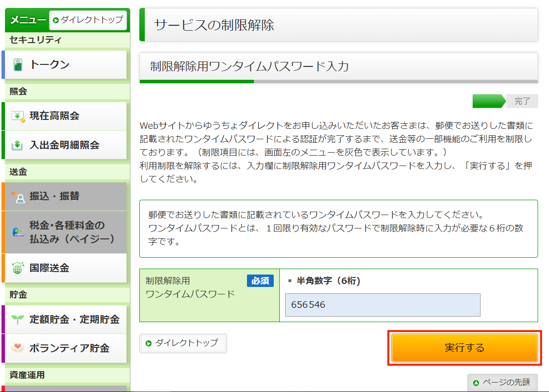
Task: Click the ダイレクトトップ button at top
Action: pos(88,20)
